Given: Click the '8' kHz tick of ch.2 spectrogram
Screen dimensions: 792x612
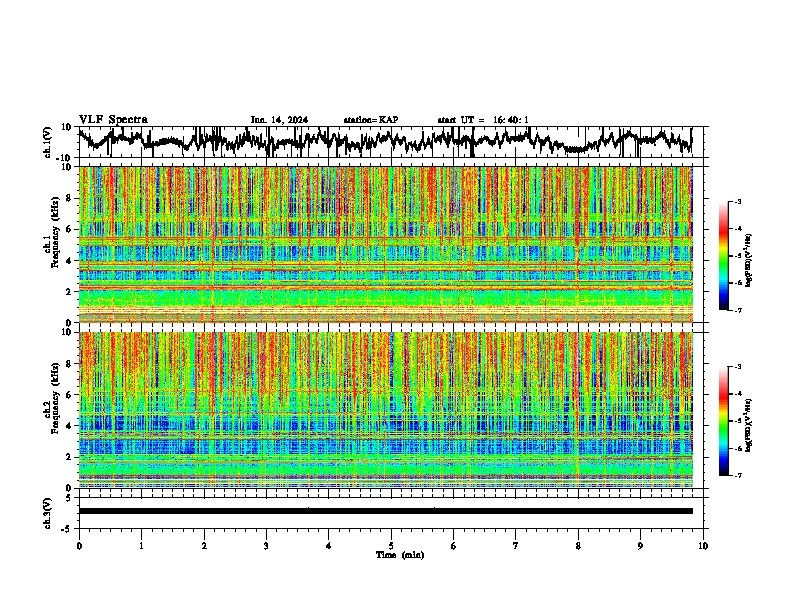Looking at the screenshot, I should pos(70,364).
